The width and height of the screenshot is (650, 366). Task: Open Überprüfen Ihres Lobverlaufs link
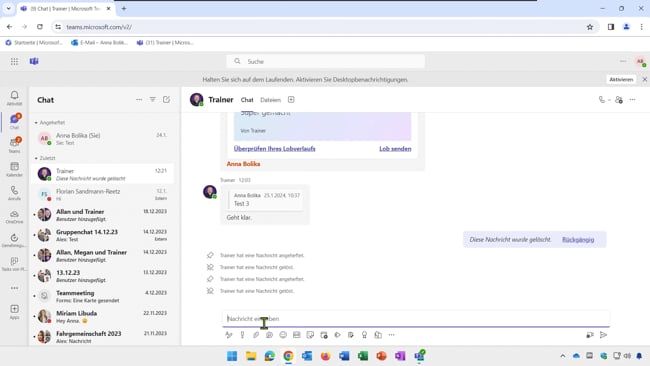click(274, 149)
